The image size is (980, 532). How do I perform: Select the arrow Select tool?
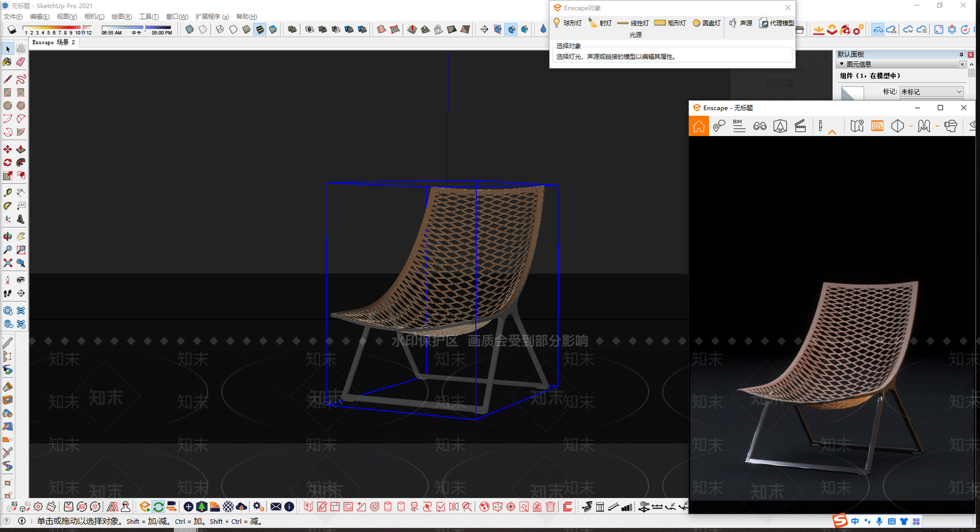(x=8, y=48)
